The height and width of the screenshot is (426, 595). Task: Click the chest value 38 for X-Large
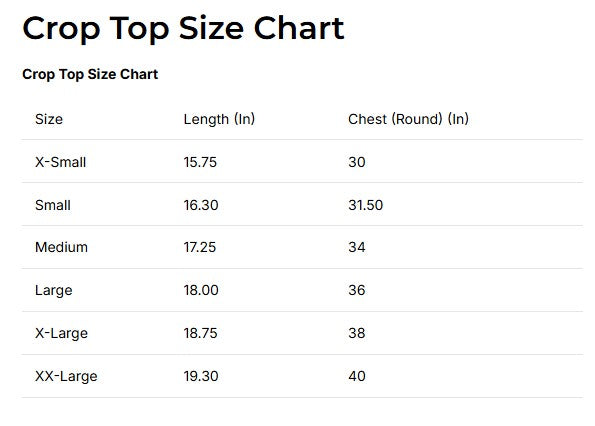[357, 333]
